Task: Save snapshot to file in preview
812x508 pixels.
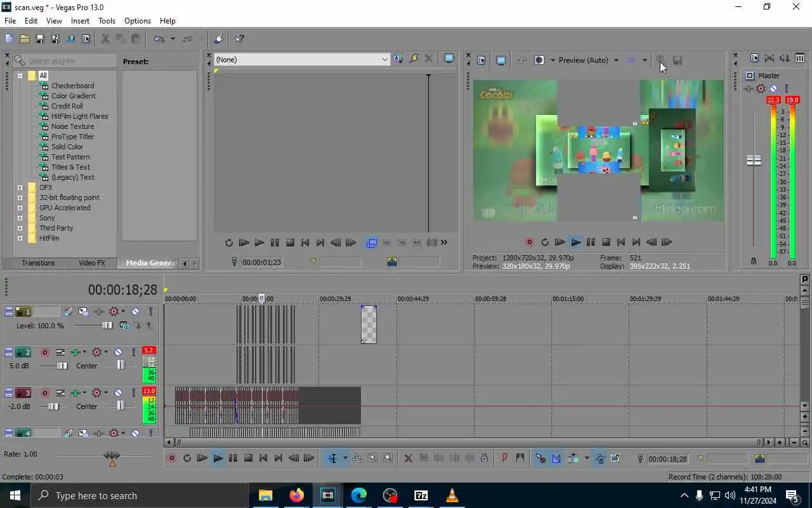Action: click(x=678, y=60)
